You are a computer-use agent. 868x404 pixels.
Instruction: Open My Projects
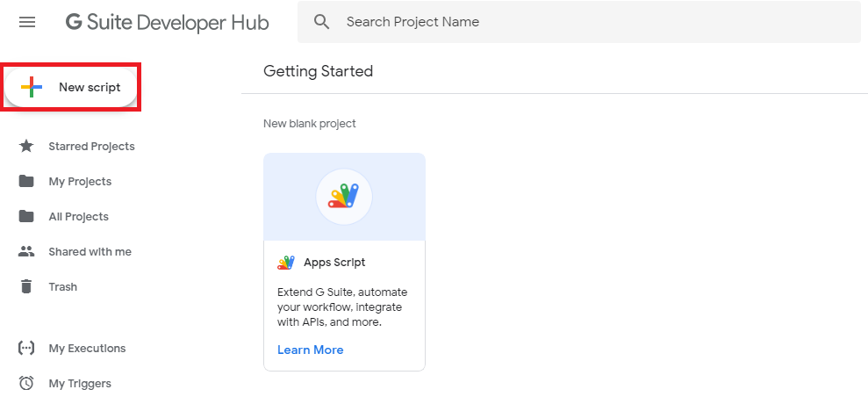click(80, 181)
